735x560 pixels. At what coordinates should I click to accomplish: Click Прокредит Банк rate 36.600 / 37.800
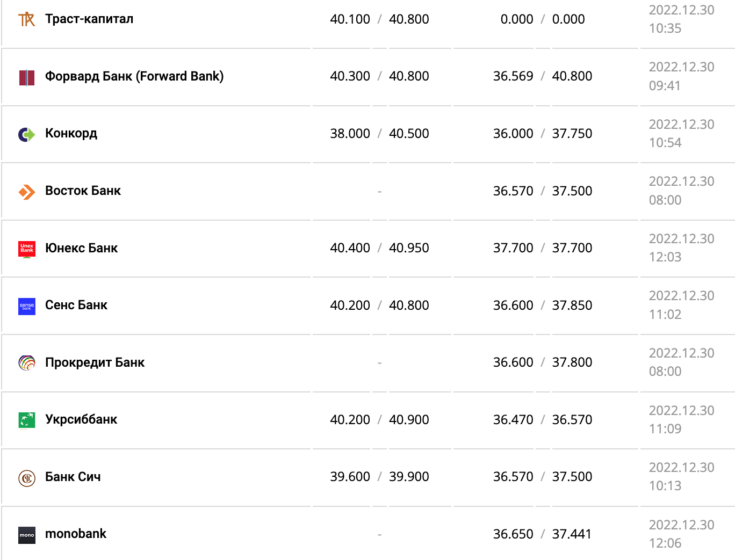[x=542, y=362]
